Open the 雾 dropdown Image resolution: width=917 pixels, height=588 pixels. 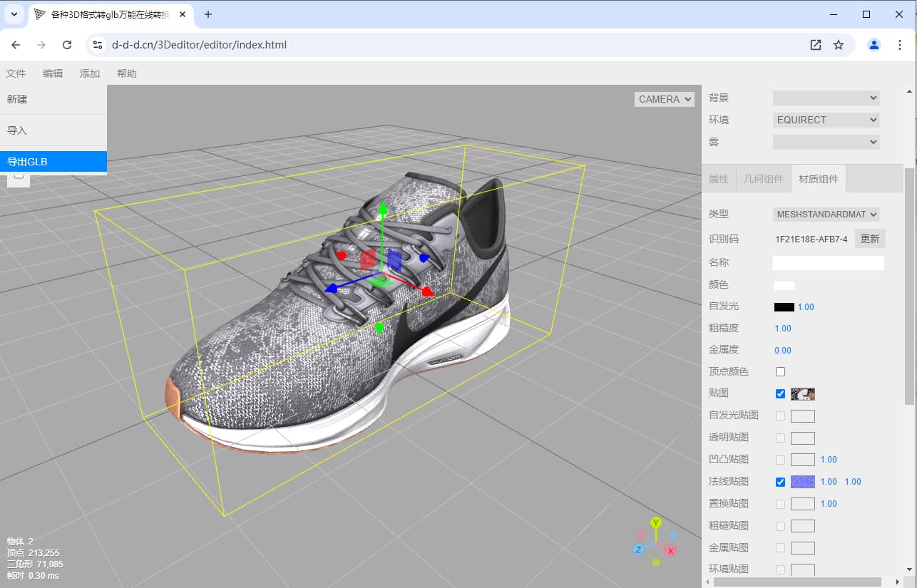pos(826,142)
